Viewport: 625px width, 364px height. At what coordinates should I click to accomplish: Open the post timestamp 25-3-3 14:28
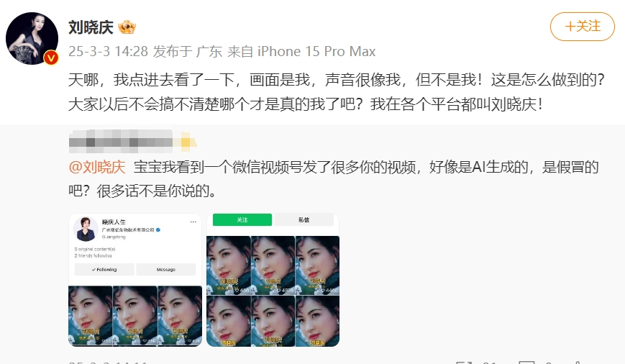coord(108,51)
